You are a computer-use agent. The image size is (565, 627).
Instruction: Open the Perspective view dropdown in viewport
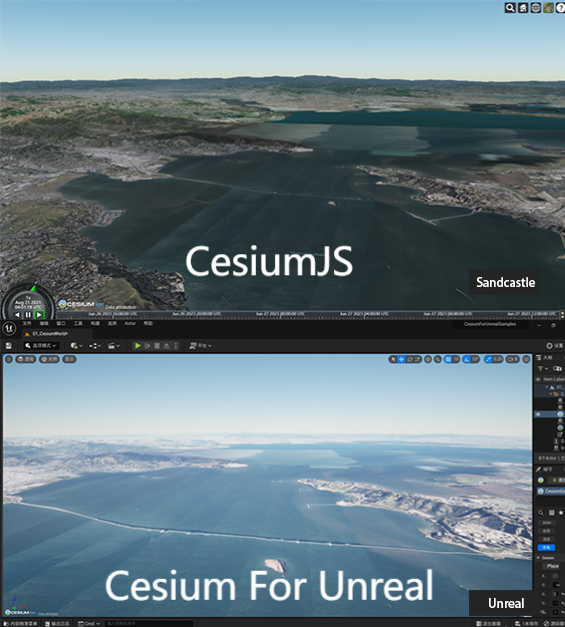(26, 359)
